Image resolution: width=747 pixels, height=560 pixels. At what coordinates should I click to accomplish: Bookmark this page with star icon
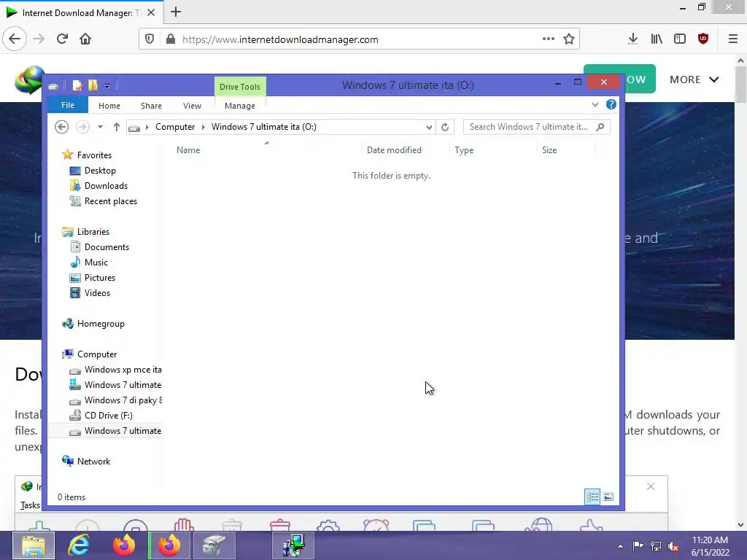pyautogui.click(x=569, y=39)
